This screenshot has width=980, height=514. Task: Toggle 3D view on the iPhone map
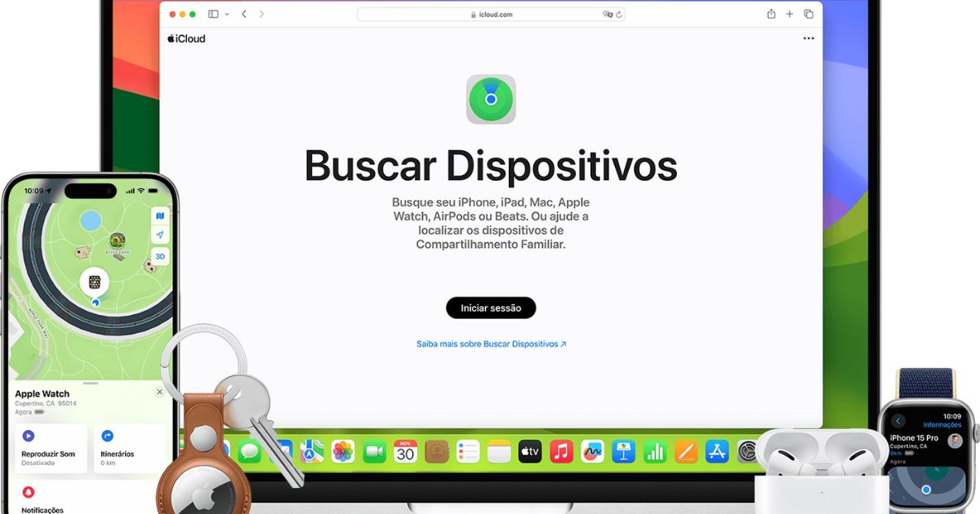pos(160,256)
